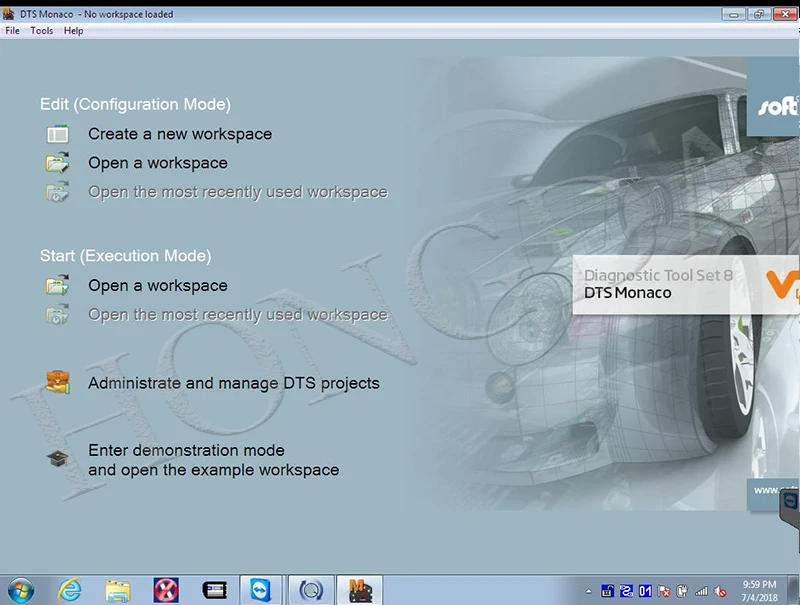Select 'Administrate and manage DTS projects'

point(234,383)
